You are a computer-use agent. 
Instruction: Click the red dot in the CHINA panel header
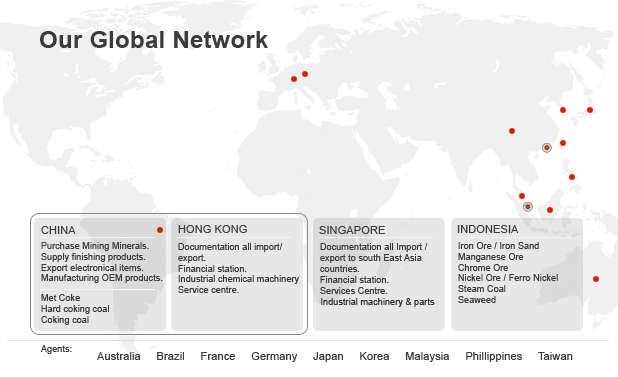tap(160, 230)
